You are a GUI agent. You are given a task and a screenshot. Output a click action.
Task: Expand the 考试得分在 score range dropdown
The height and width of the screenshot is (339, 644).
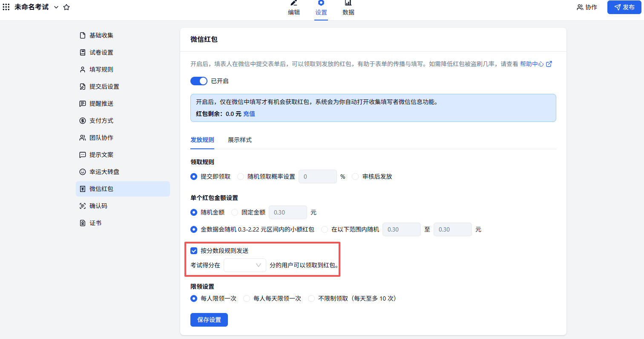pos(245,265)
